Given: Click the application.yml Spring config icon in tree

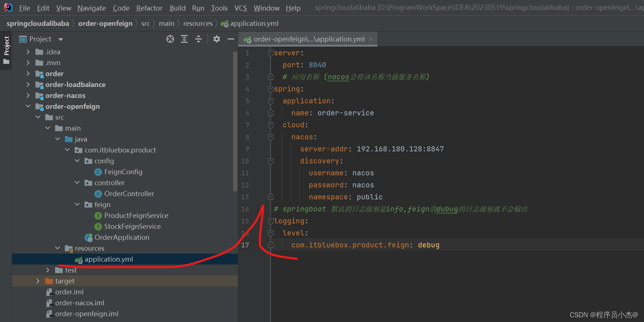Looking at the screenshot, I should pos(79,260).
